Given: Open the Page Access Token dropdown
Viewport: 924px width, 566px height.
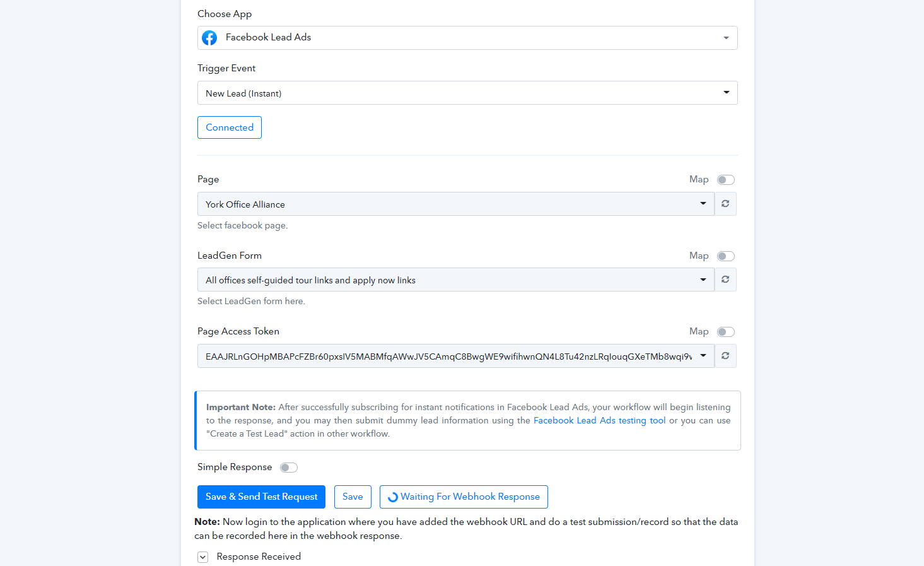Looking at the screenshot, I should pos(456,356).
